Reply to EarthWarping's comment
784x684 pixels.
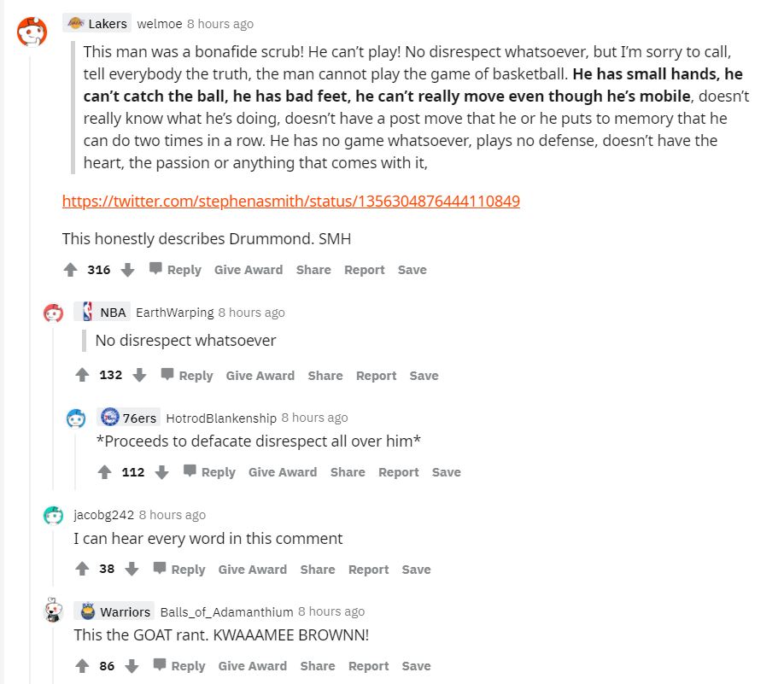pyautogui.click(x=187, y=376)
